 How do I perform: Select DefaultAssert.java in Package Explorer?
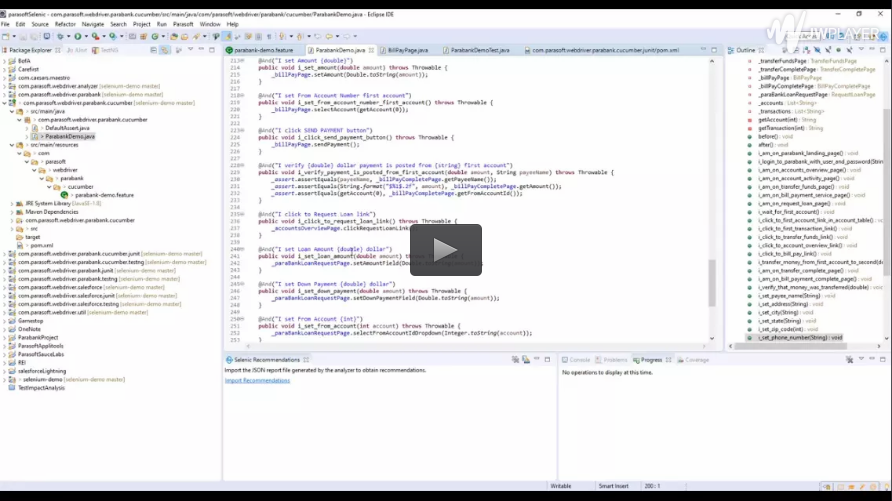(x=67, y=128)
